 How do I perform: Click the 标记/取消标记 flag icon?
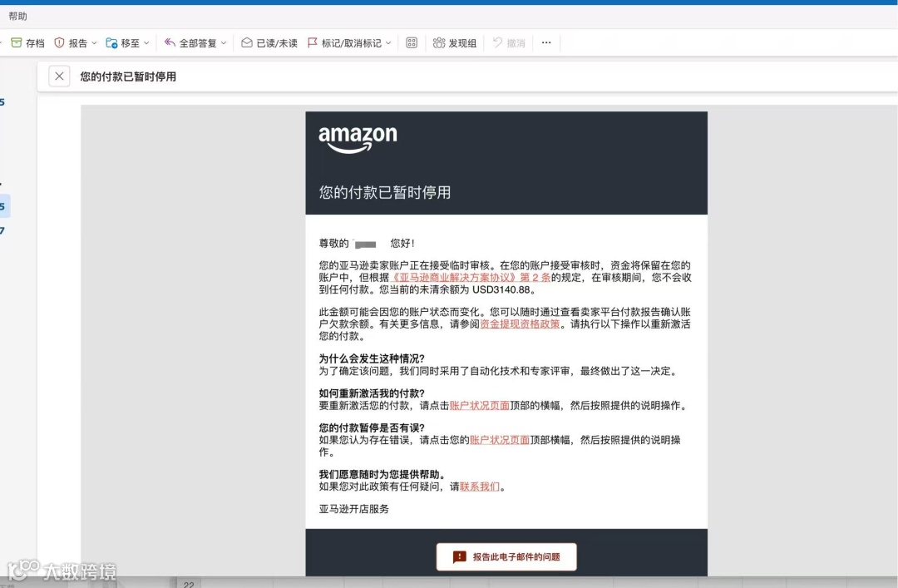[312, 43]
